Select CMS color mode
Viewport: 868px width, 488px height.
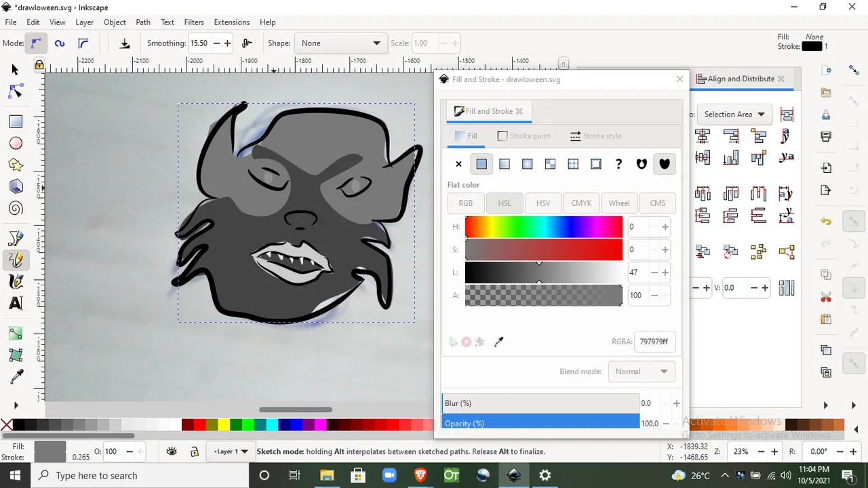click(x=657, y=203)
